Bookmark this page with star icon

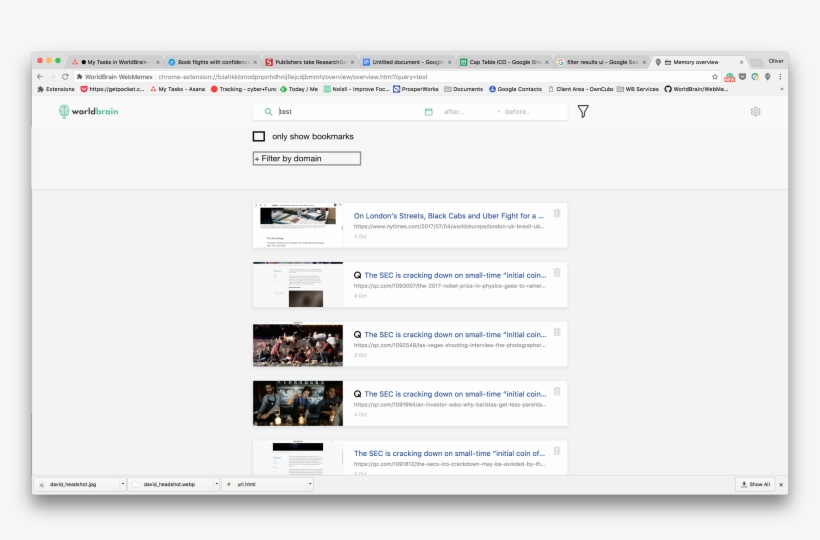tap(715, 76)
